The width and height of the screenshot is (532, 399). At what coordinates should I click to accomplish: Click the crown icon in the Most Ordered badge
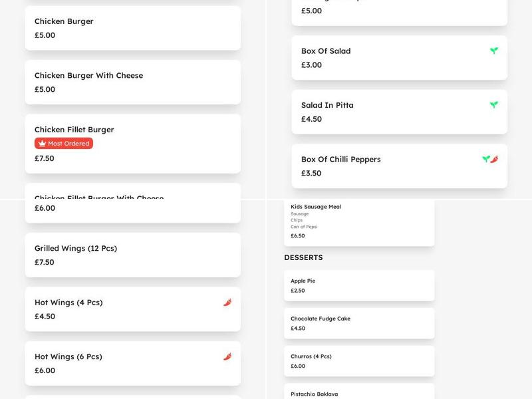41,142
